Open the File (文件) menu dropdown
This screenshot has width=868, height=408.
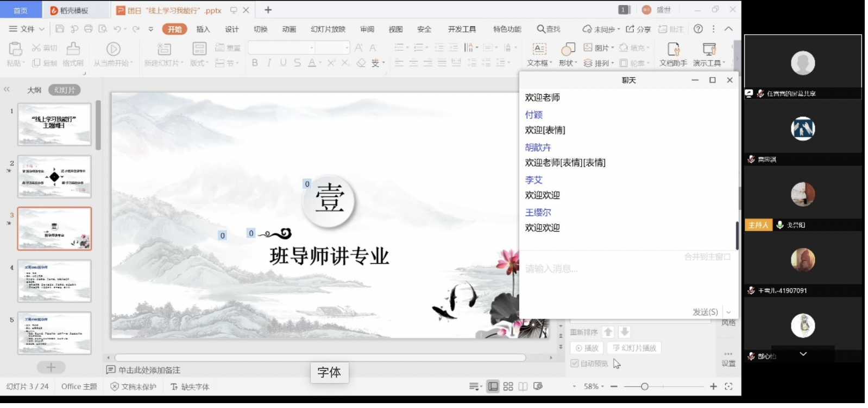pyautogui.click(x=26, y=29)
